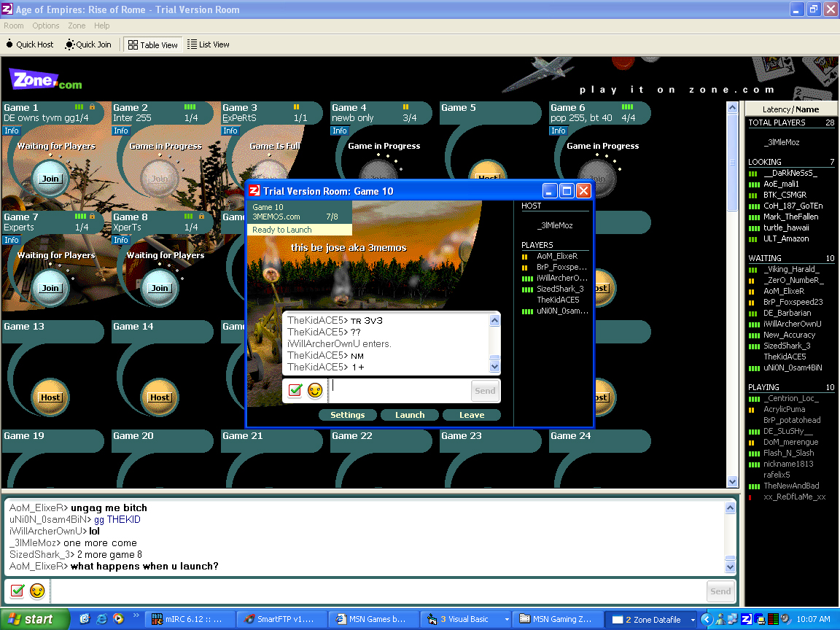840x630 pixels.
Task: Click the Quick Host toolbar button
Action: pyautogui.click(x=30, y=44)
